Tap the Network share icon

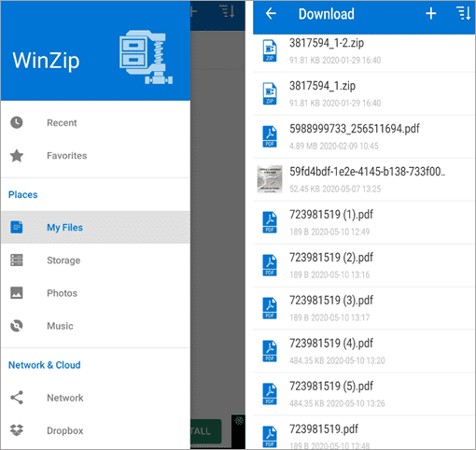pyautogui.click(x=17, y=398)
